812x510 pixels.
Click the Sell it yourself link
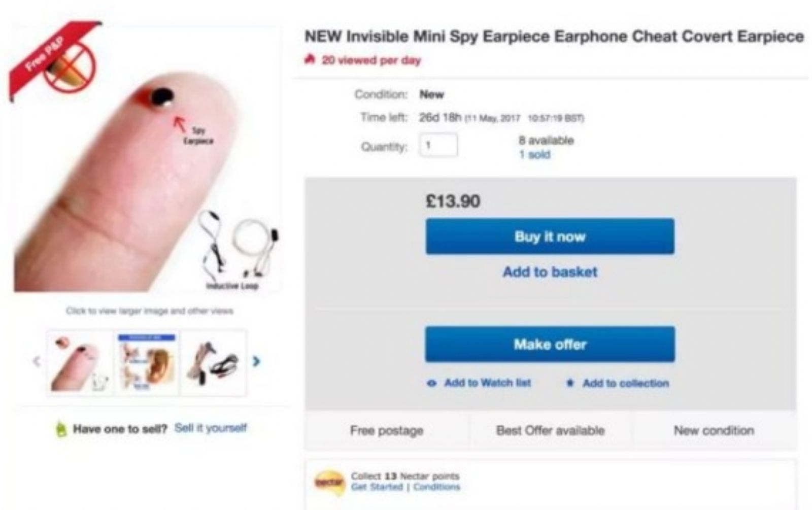click(211, 428)
